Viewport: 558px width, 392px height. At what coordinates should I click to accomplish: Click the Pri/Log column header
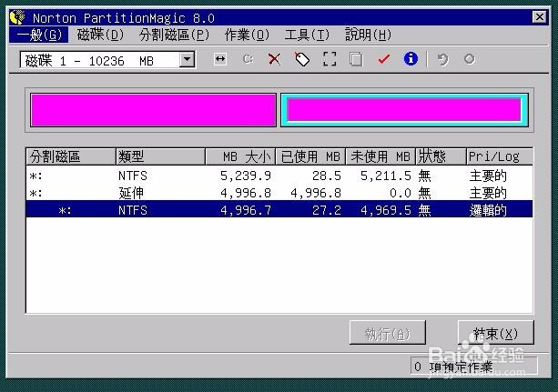click(x=500, y=156)
